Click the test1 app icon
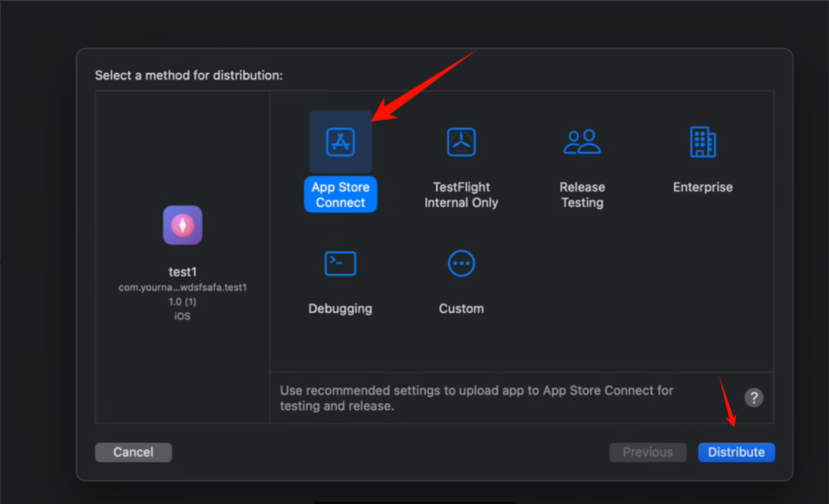Image resolution: width=829 pixels, height=504 pixels. (183, 225)
